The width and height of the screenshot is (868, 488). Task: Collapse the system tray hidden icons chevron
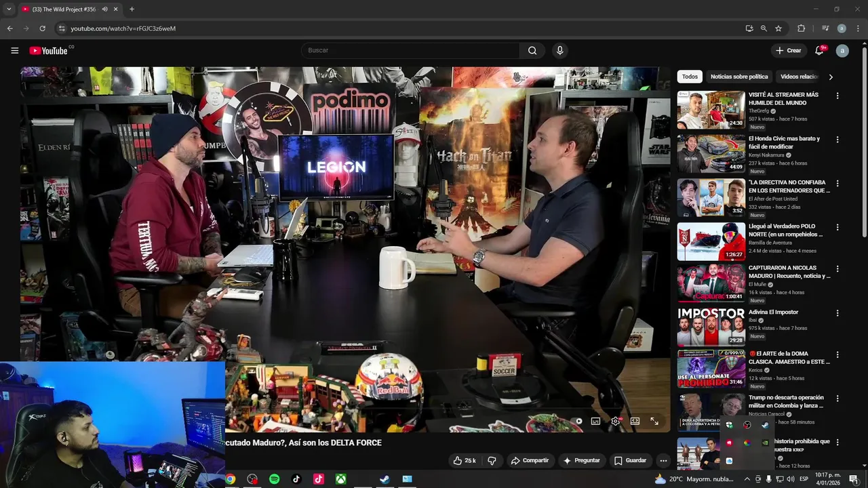click(747, 479)
